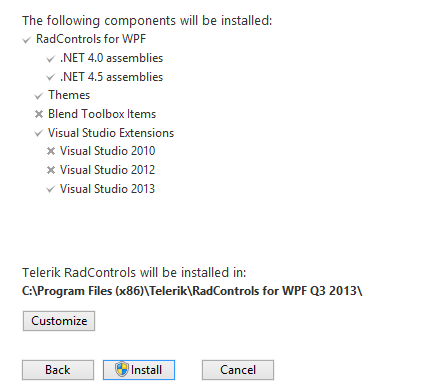Image resolution: width=433 pixels, height=392 pixels.
Task: Go Back to the previous step
Action: coord(58,370)
